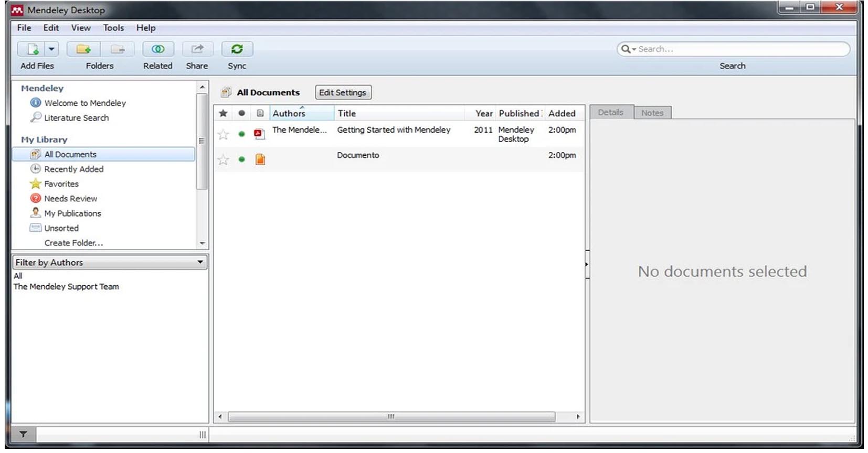This screenshot has height=453, width=868.
Task: Open search options magnifier dropdown
Action: pyautogui.click(x=628, y=49)
